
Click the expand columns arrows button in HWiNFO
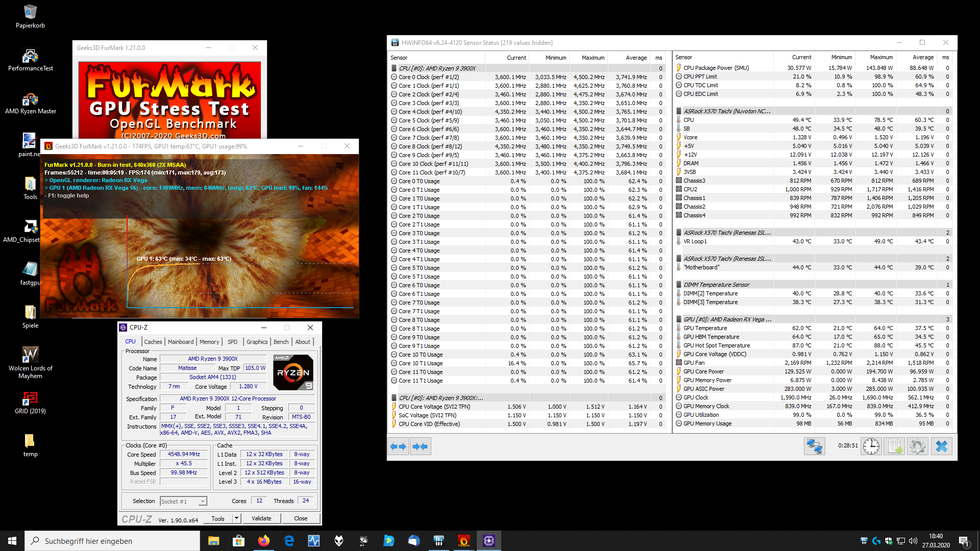pyautogui.click(x=398, y=446)
